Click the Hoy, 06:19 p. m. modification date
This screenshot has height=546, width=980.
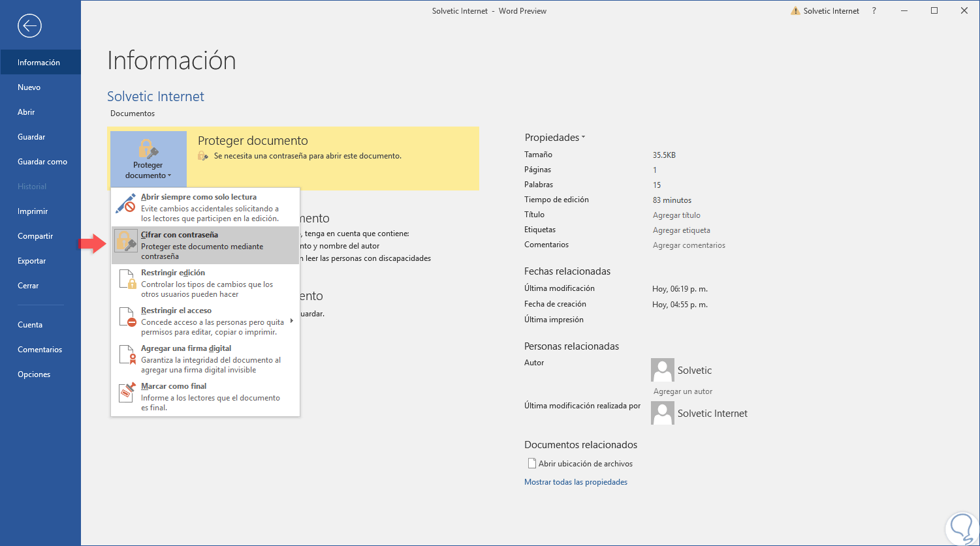point(680,289)
